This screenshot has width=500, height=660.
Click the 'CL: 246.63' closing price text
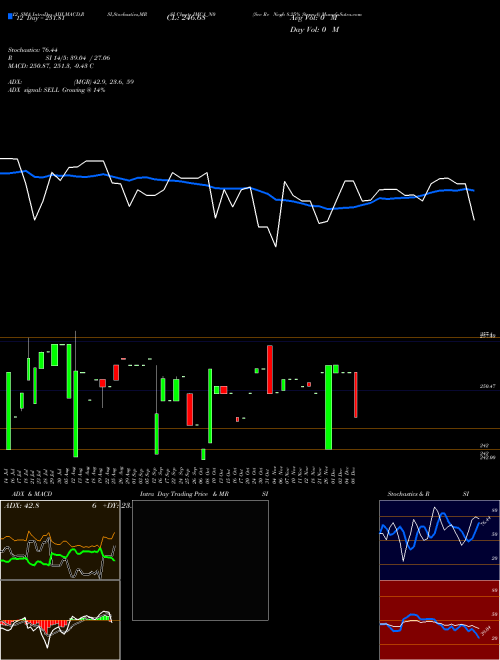[186, 18]
